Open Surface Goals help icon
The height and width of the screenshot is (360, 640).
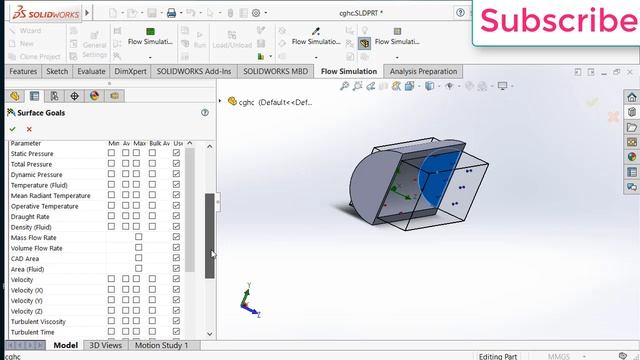pyautogui.click(x=205, y=113)
